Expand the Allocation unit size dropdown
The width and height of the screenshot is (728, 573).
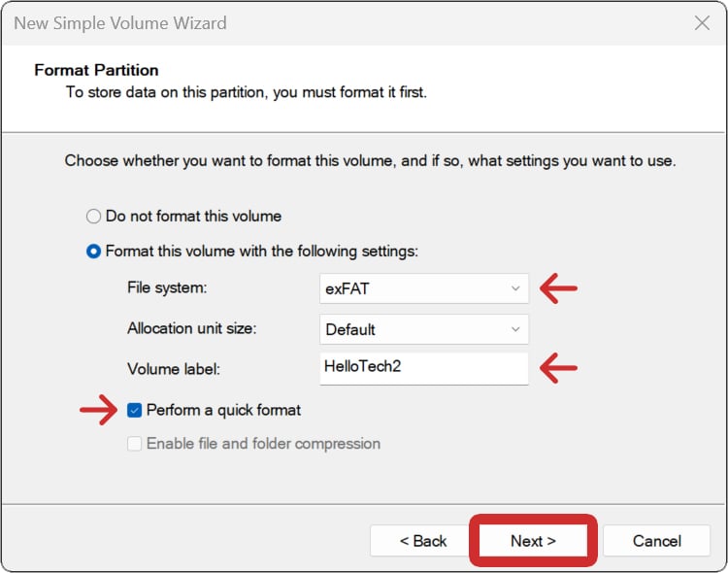(423, 329)
